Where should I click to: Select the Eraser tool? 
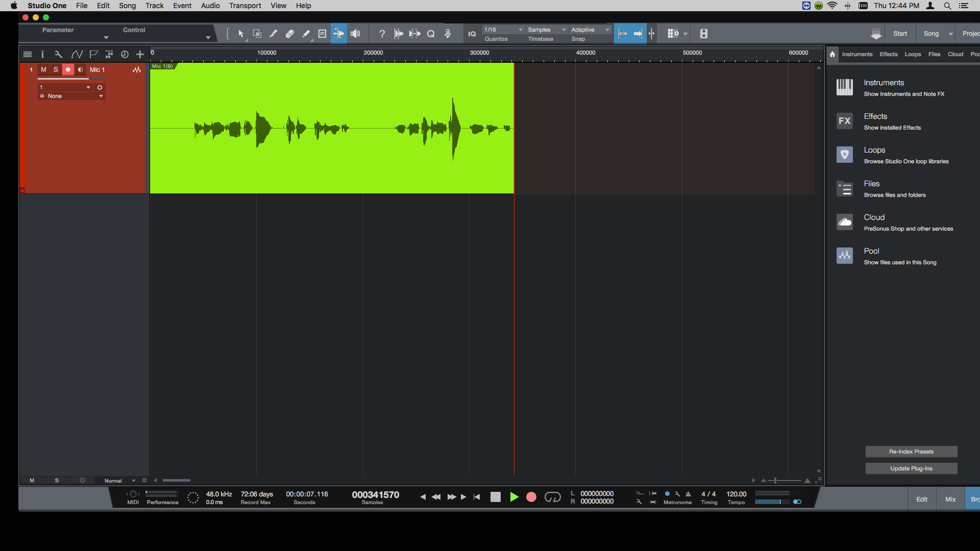pyautogui.click(x=289, y=34)
